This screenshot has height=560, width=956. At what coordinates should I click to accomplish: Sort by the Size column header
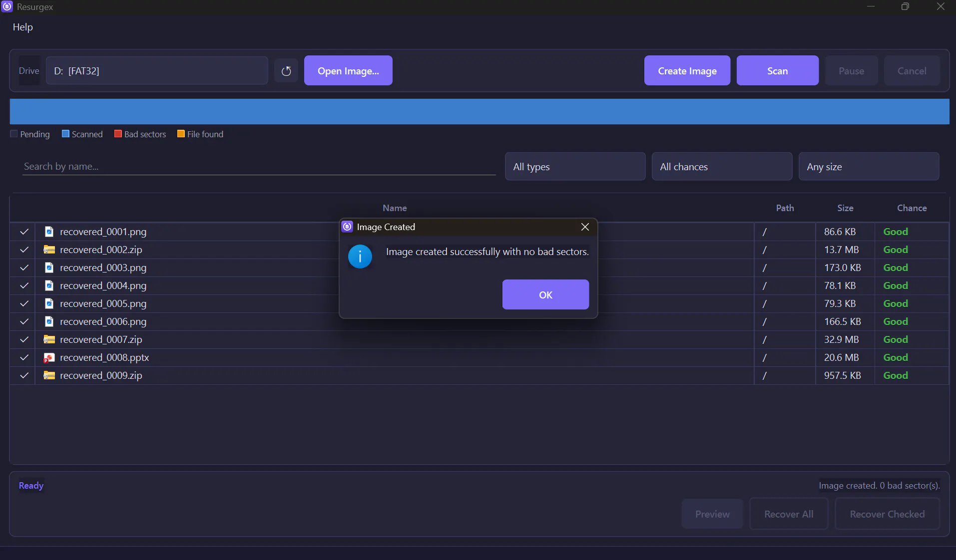point(845,208)
